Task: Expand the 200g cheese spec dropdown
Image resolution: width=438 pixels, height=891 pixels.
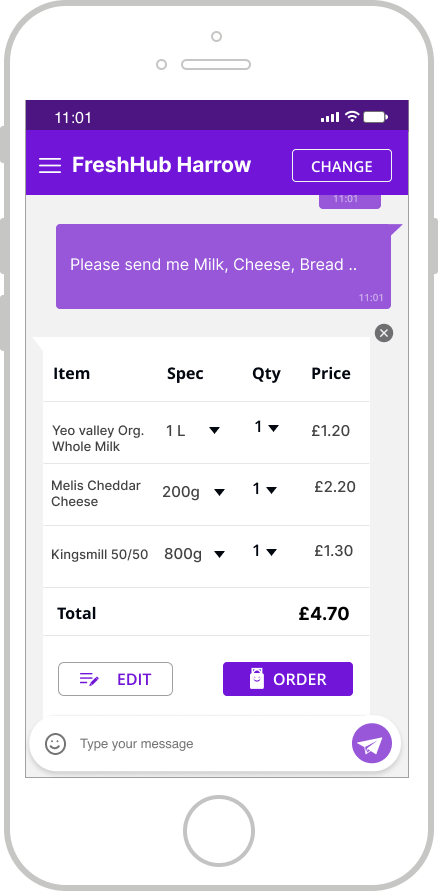Action: (x=194, y=492)
